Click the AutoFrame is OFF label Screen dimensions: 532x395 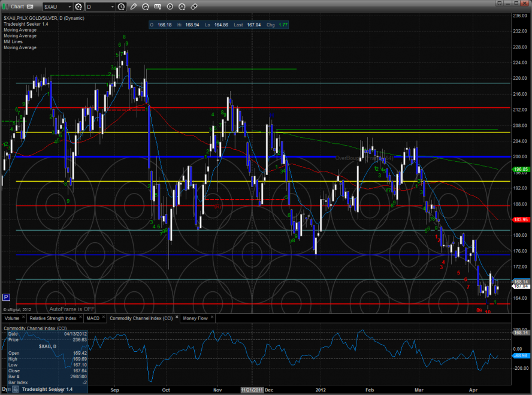click(x=72, y=309)
